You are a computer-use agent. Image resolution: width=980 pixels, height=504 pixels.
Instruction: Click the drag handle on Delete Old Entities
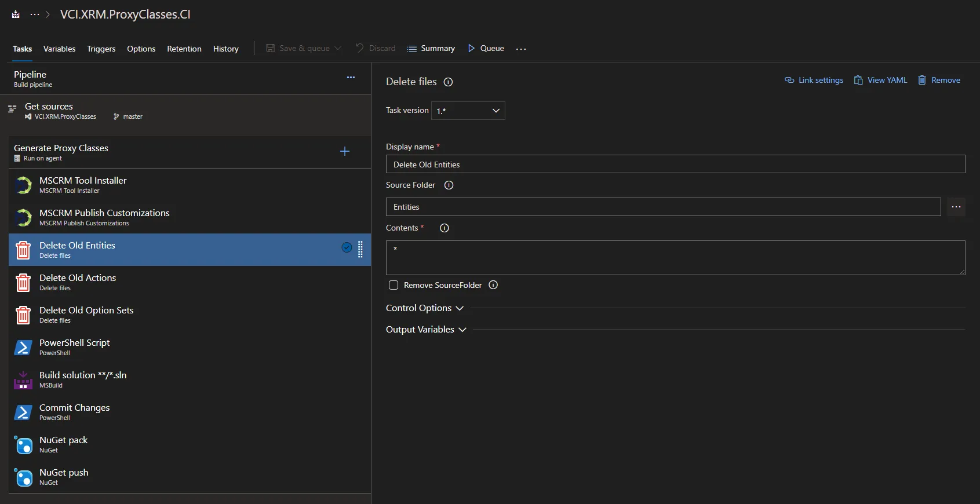tap(360, 249)
